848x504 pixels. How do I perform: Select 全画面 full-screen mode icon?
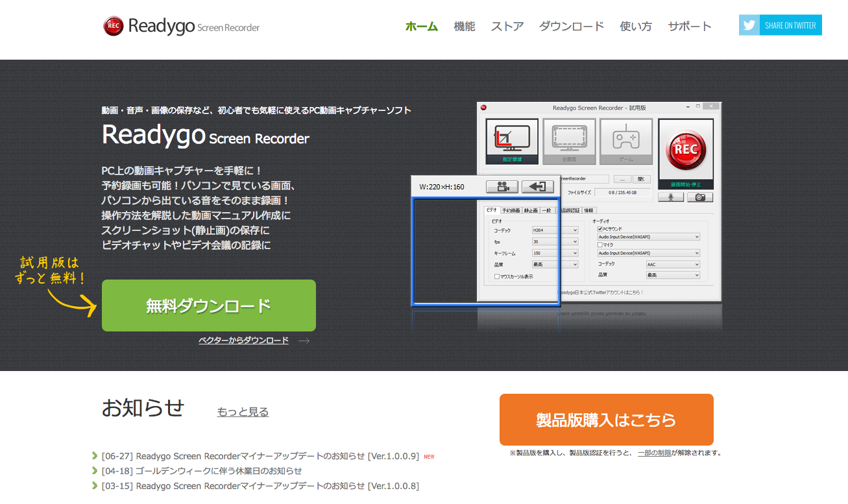coord(569,141)
